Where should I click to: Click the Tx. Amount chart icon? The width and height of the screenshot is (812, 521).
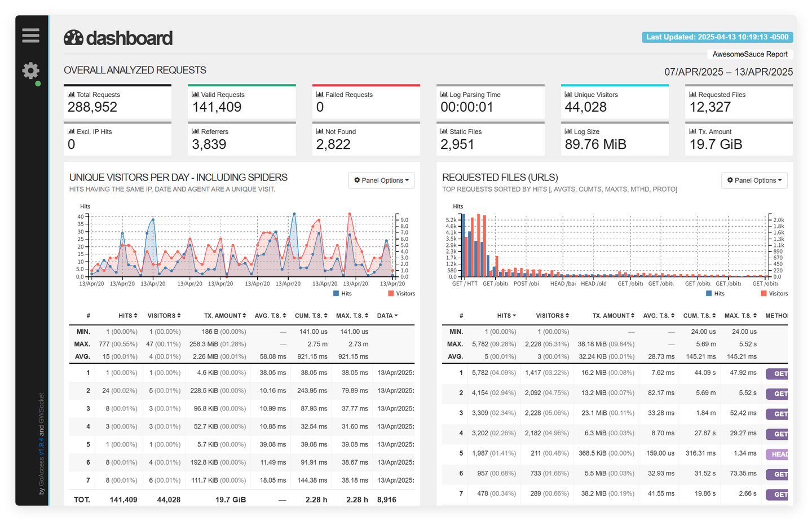tap(693, 131)
